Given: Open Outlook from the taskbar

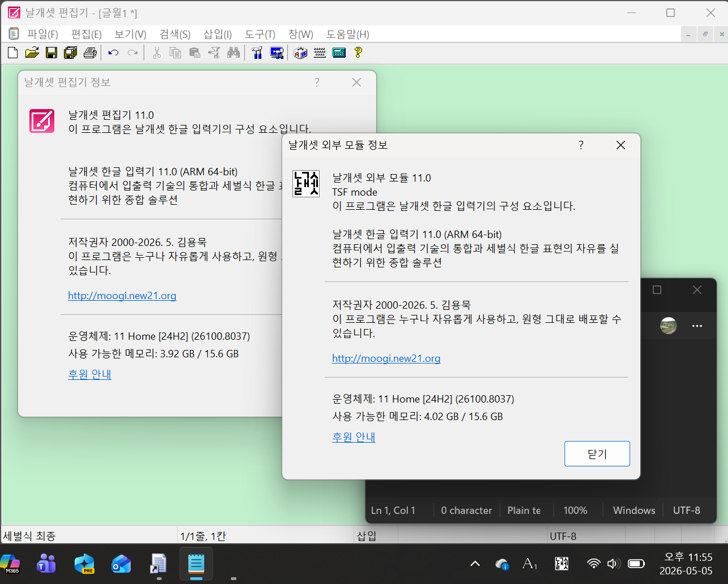Looking at the screenshot, I should click(121, 564).
